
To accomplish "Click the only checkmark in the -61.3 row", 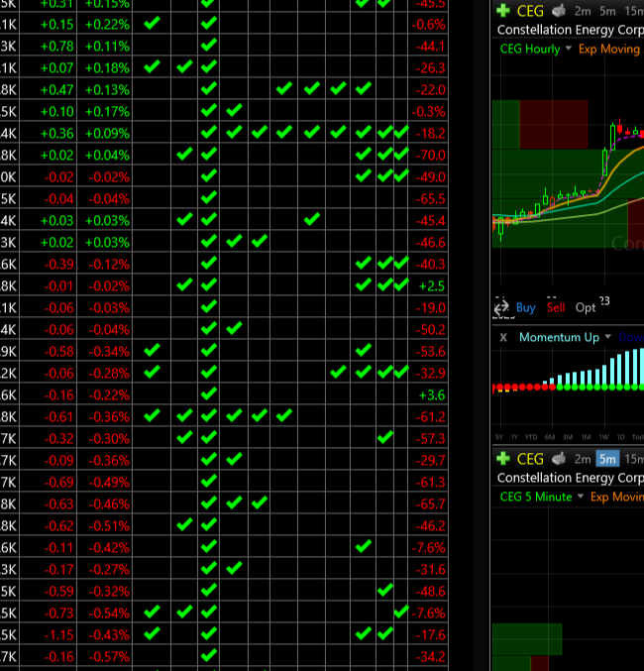I will coord(209,481).
